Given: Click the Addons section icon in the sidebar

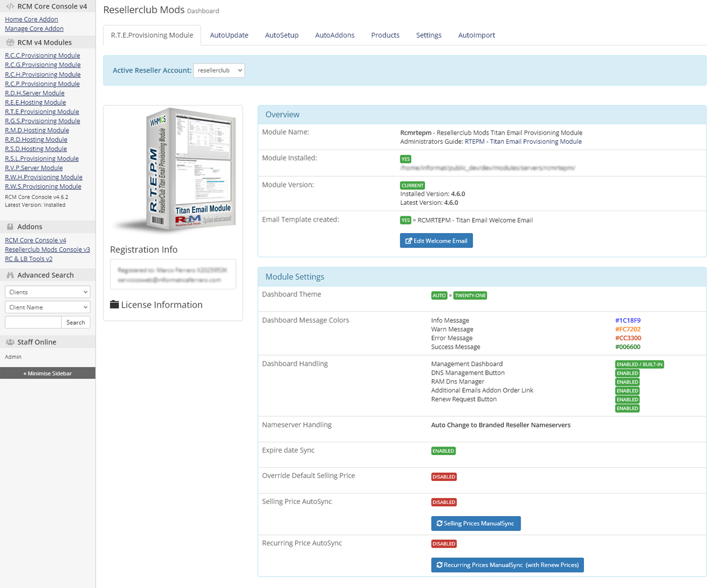Looking at the screenshot, I should point(10,227).
